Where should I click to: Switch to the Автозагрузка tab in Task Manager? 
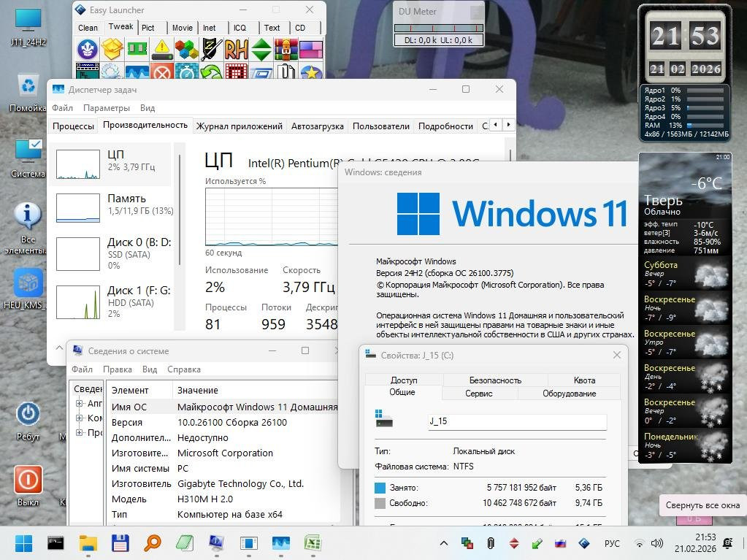pos(317,126)
